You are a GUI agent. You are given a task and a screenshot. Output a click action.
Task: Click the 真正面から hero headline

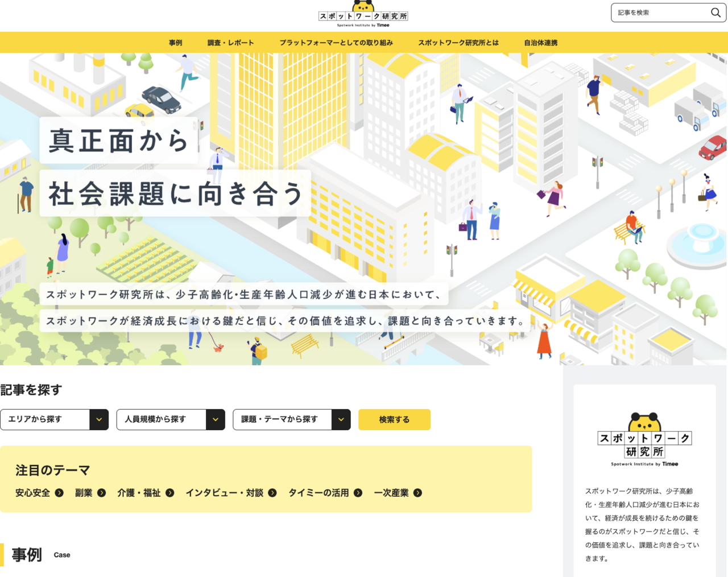pyautogui.click(x=119, y=141)
